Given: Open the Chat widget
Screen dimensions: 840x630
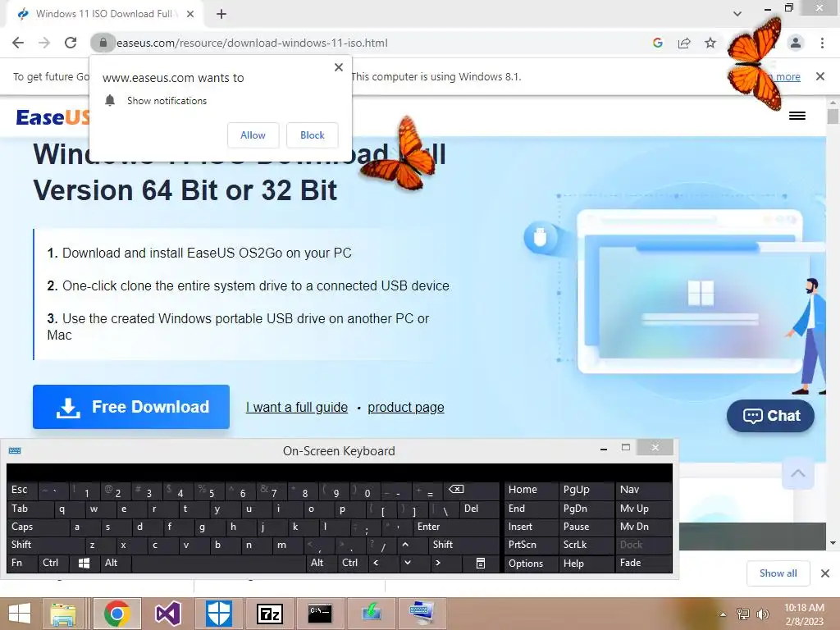Looking at the screenshot, I should [770, 416].
